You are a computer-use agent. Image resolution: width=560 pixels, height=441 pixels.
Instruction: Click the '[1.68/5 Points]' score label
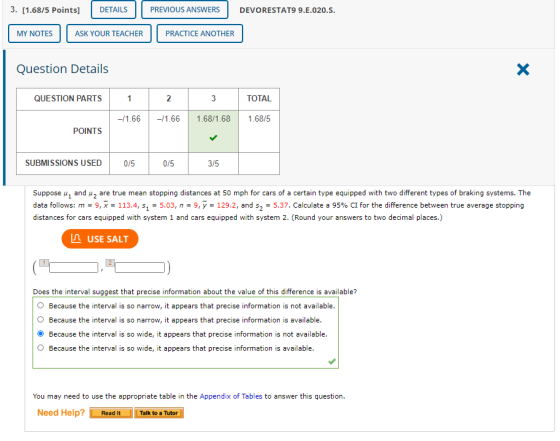tap(51, 10)
